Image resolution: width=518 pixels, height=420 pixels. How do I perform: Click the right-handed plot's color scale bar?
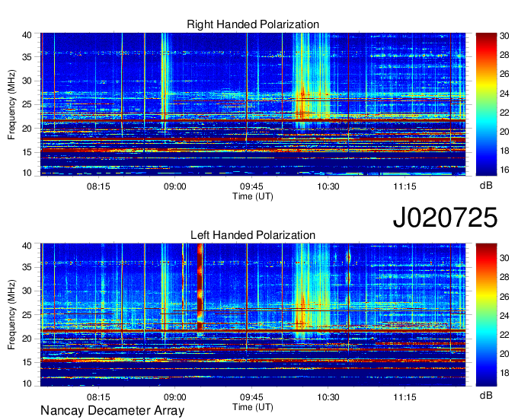[x=486, y=104]
